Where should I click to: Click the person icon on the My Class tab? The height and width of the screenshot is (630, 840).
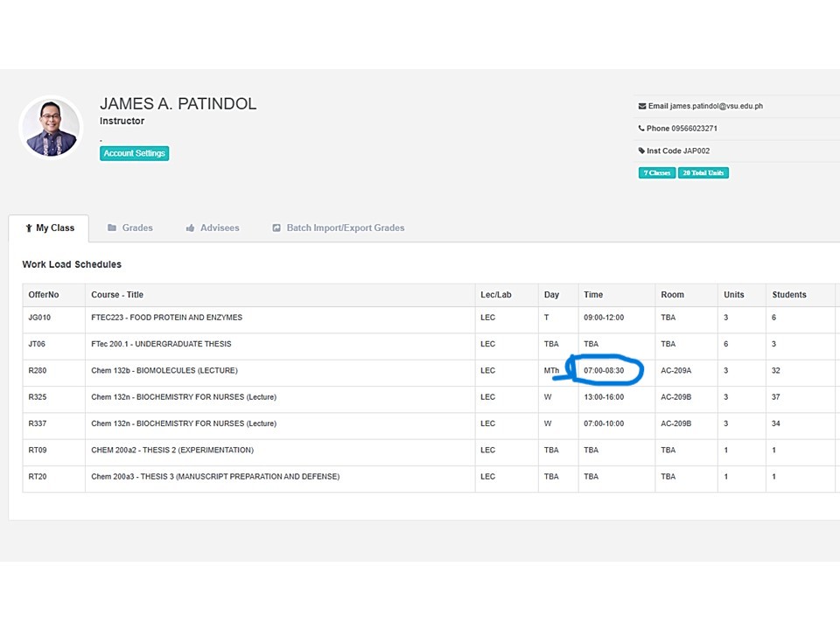[x=29, y=228]
